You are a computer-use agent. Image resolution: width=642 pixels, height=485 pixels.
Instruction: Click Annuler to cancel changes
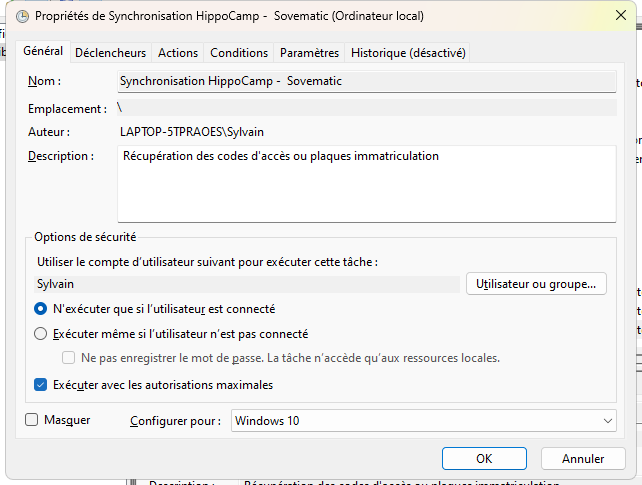583,459
